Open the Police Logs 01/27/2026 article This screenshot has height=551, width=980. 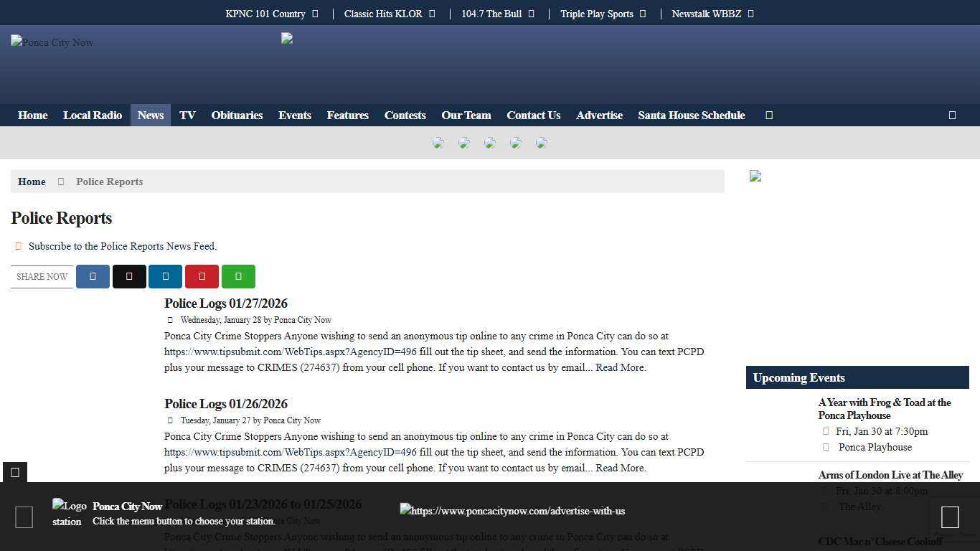click(x=226, y=303)
